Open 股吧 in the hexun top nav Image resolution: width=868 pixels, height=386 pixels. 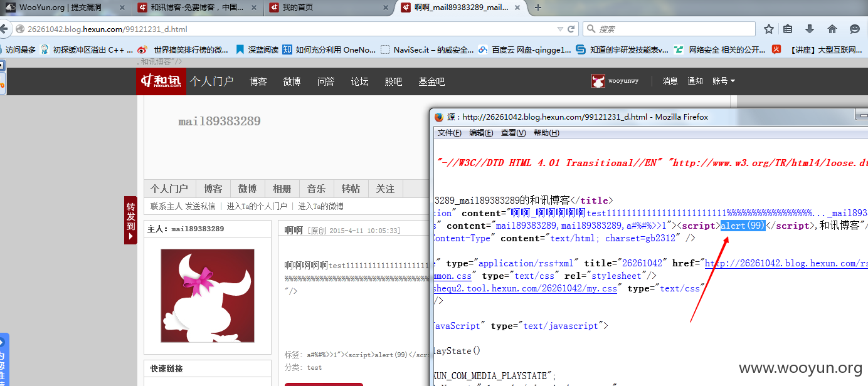393,81
